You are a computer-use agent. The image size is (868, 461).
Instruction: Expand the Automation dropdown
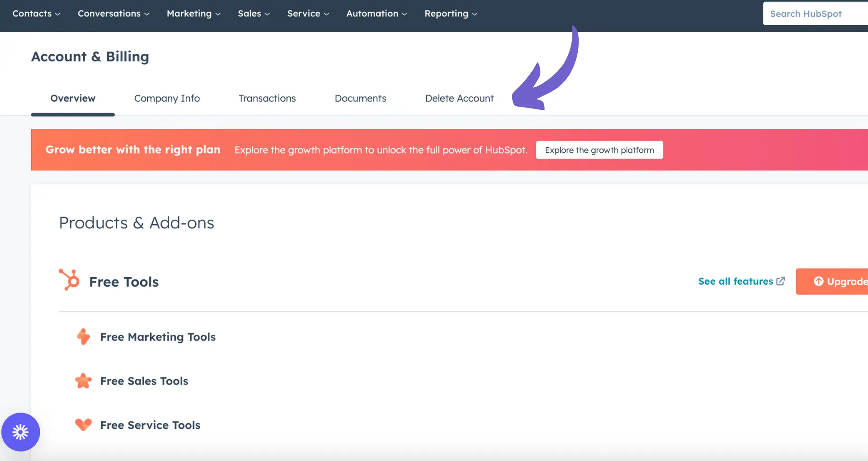(x=377, y=14)
